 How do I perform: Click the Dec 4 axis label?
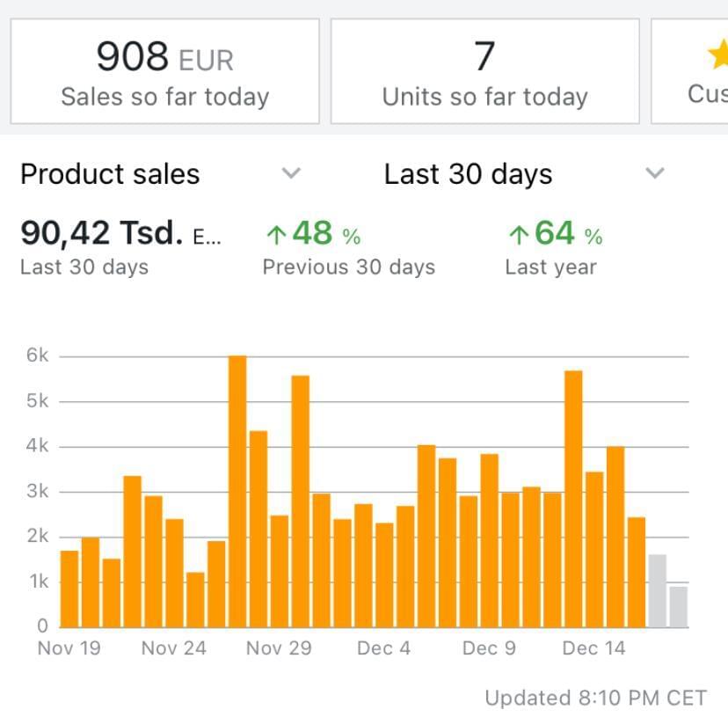point(383,648)
